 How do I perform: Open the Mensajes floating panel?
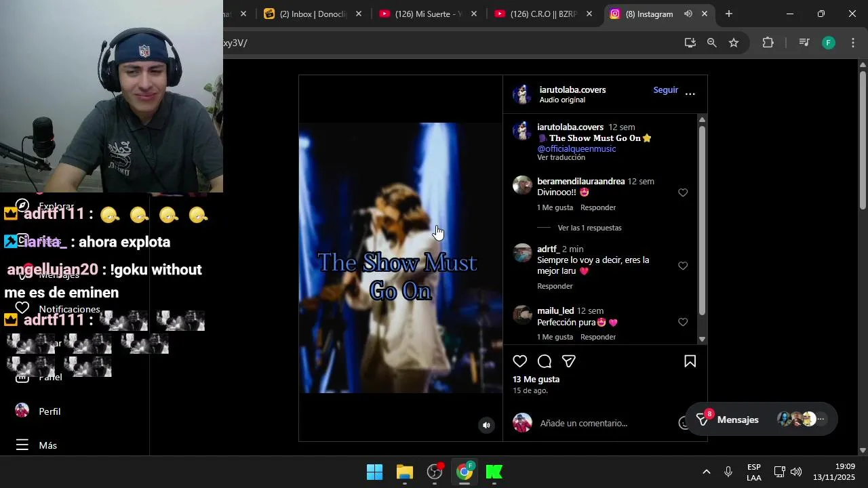coord(762,420)
